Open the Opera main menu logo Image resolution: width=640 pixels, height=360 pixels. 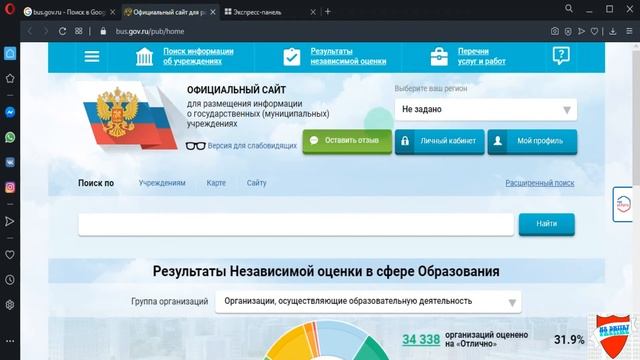pos(10,9)
